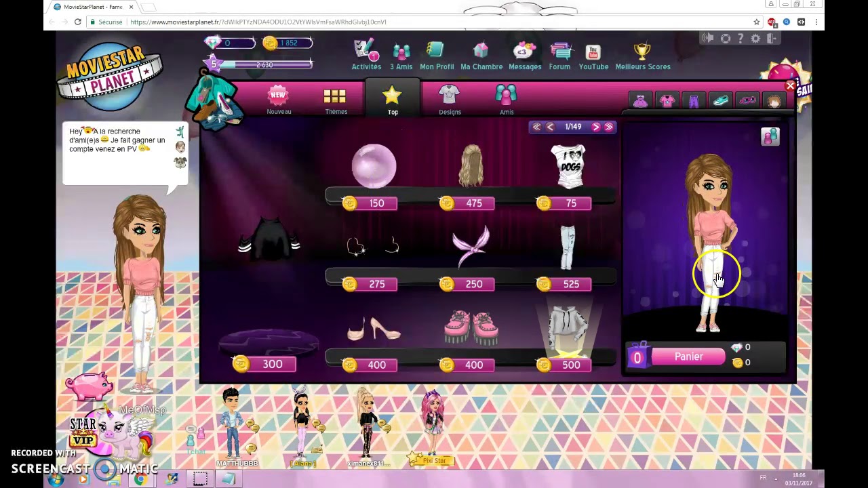
Task: Click the diamonds balance counter
Action: [230, 43]
